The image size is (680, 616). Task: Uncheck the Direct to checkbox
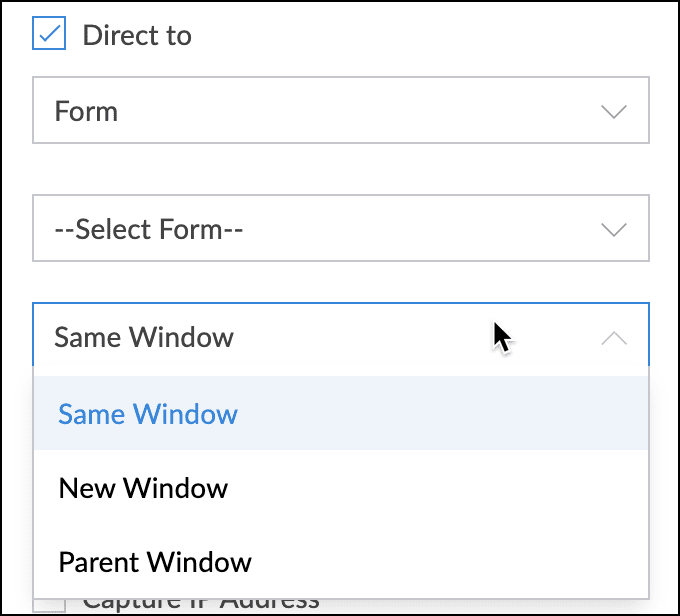click(49, 35)
